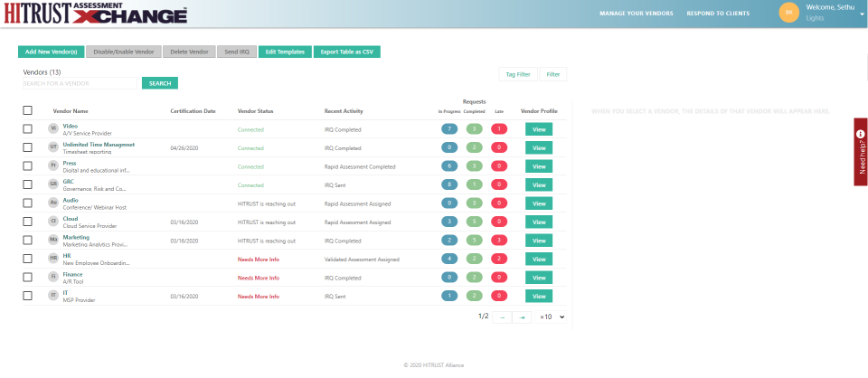Click Late badge 2 for HR
Image resolution: width=868 pixels, height=378 pixels.
[499, 259]
